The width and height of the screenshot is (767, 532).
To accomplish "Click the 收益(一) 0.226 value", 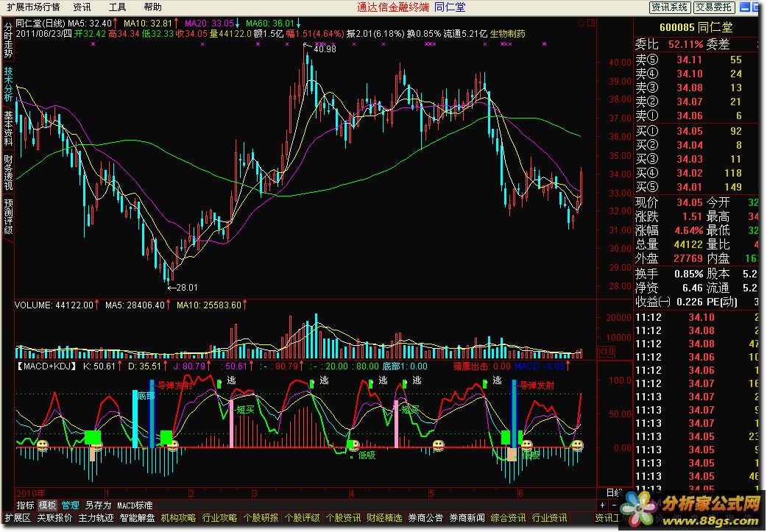I will (x=690, y=302).
